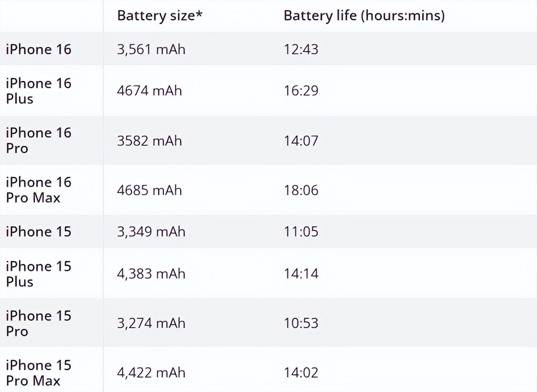The width and height of the screenshot is (537, 392).
Task: Click the 14:02 battery life value
Action: [x=301, y=372]
